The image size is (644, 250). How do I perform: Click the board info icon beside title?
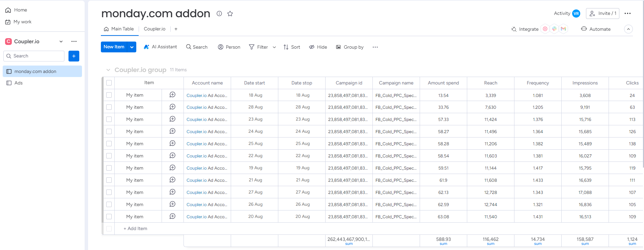219,14
